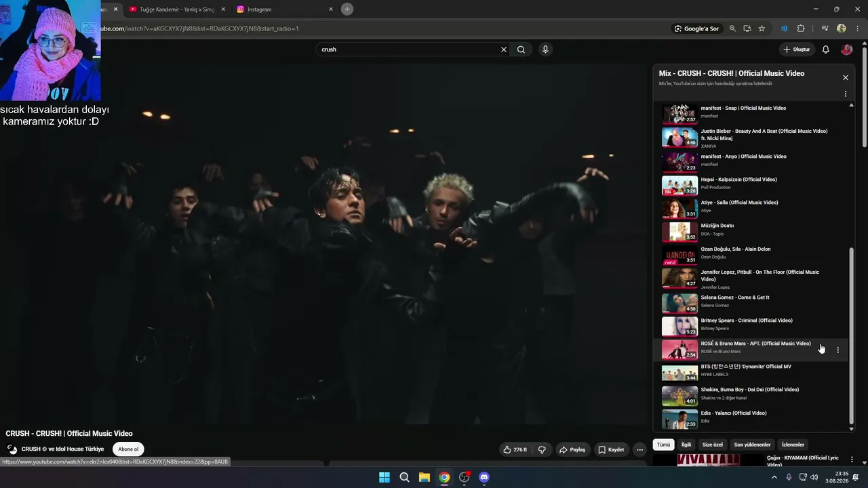868x488 pixels.
Task: Click the Oluştur create button
Action: click(x=796, y=49)
